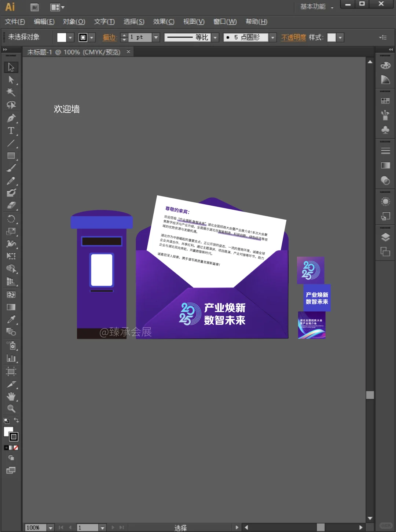Select the Warp tool
Screen dimensions: 396x532
pos(11,244)
